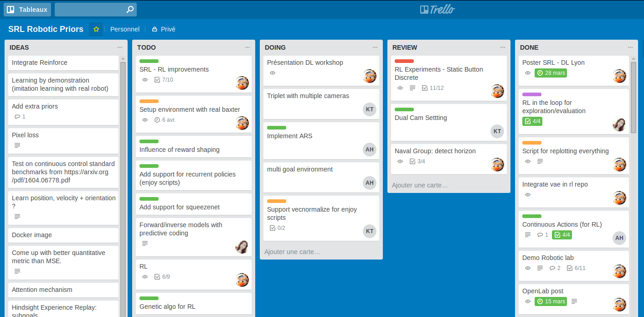644x317 pixels.
Task: Click the 6/9 checklist badge on RL card
Action: [x=162, y=277]
